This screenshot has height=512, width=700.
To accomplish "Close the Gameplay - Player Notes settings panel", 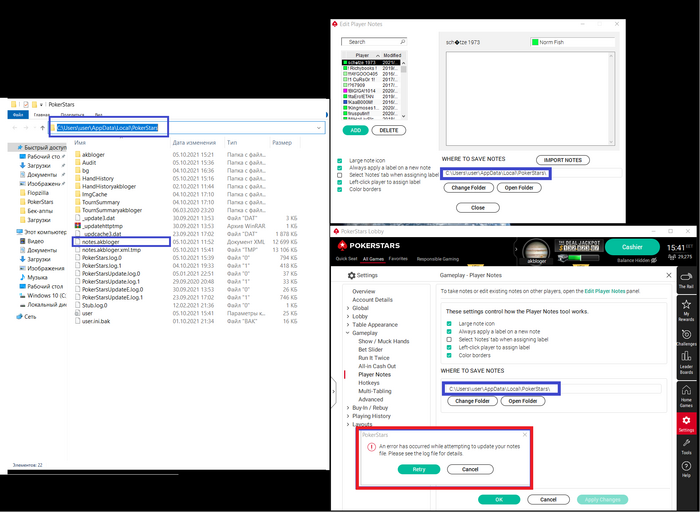I will point(669,275).
